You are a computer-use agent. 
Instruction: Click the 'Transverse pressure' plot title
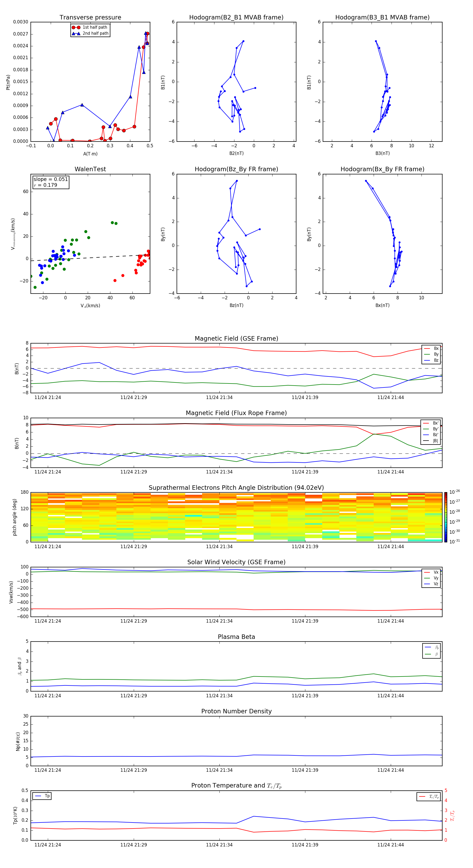pos(90,18)
